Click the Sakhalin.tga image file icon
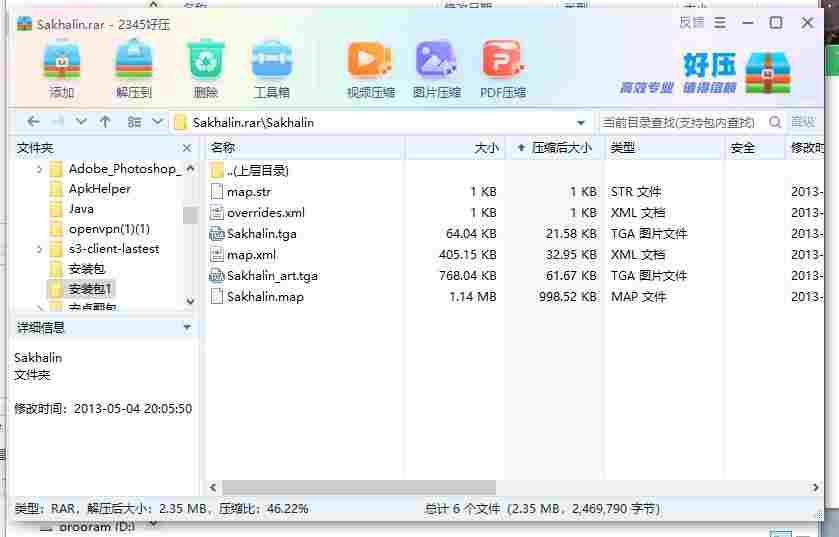Image resolution: width=839 pixels, height=537 pixels. point(216,234)
